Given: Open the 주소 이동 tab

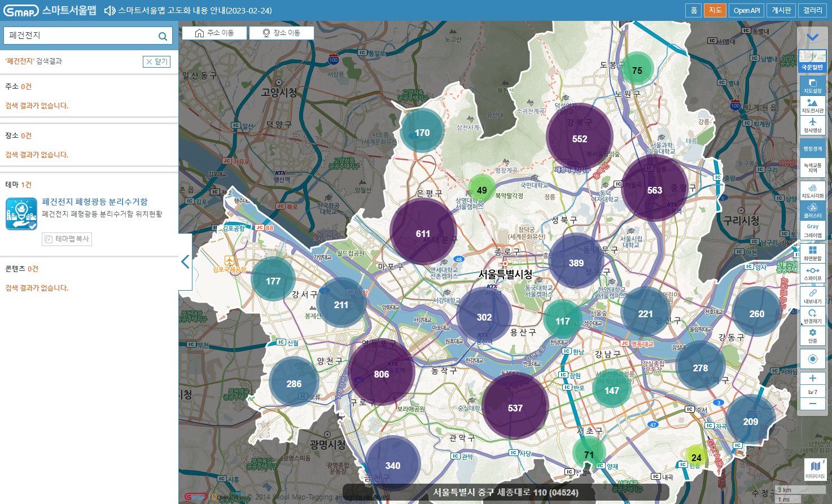Looking at the screenshot, I should click(214, 33).
